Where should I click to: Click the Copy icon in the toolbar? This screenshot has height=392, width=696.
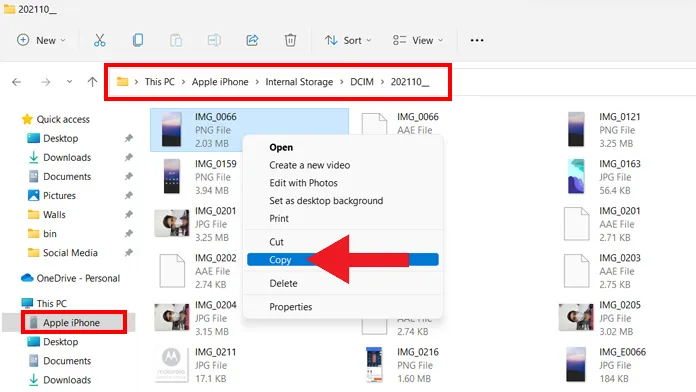[x=138, y=40]
